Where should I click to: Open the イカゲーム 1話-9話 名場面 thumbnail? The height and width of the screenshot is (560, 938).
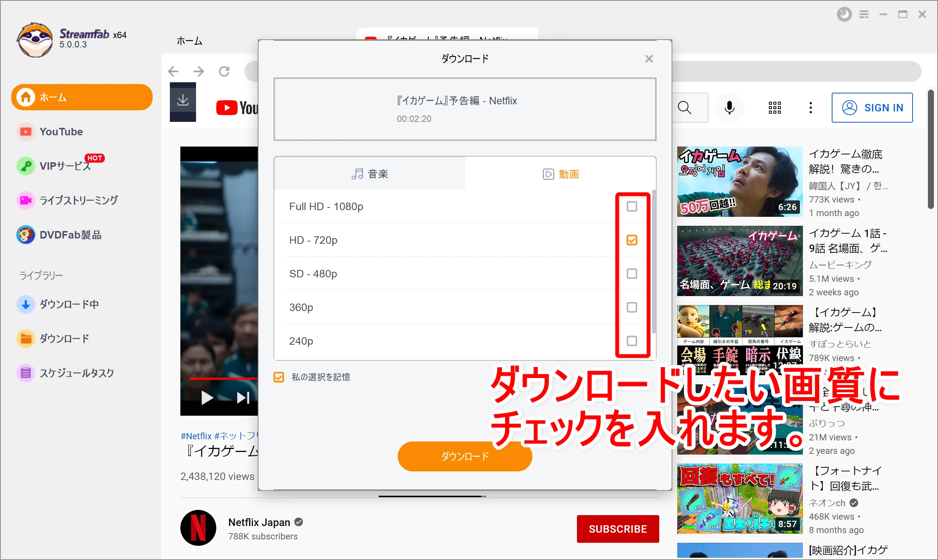(x=739, y=261)
